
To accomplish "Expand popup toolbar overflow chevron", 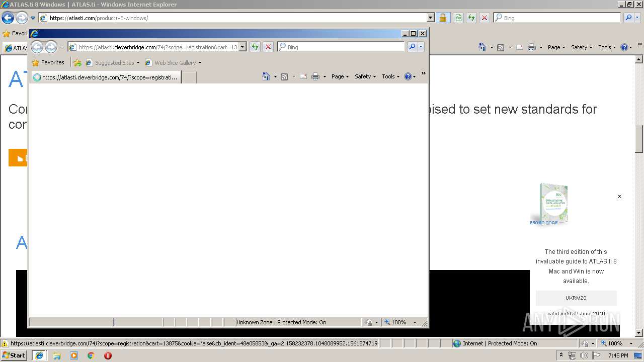I will coord(424,73).
